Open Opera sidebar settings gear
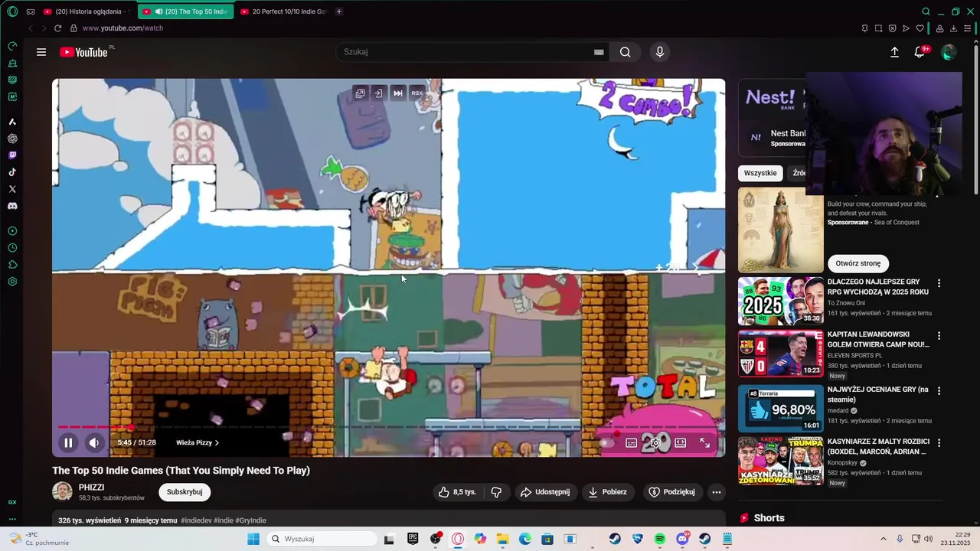The width and height of the screenshot is (980, 551). point(12,282)
